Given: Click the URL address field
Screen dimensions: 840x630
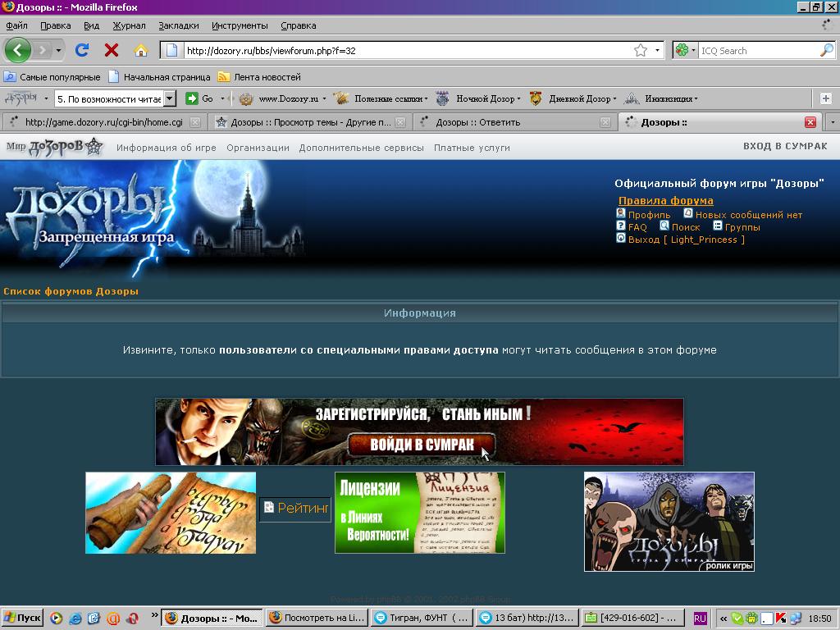Looking at the screenshot, I should pyautogui.click(x=407, y=50).
